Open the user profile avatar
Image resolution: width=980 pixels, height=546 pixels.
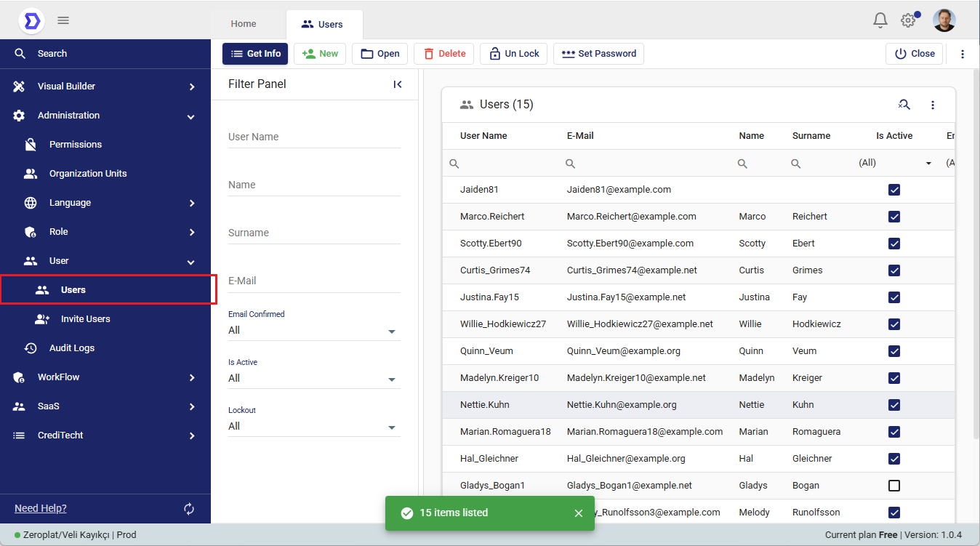pos(944,20)
